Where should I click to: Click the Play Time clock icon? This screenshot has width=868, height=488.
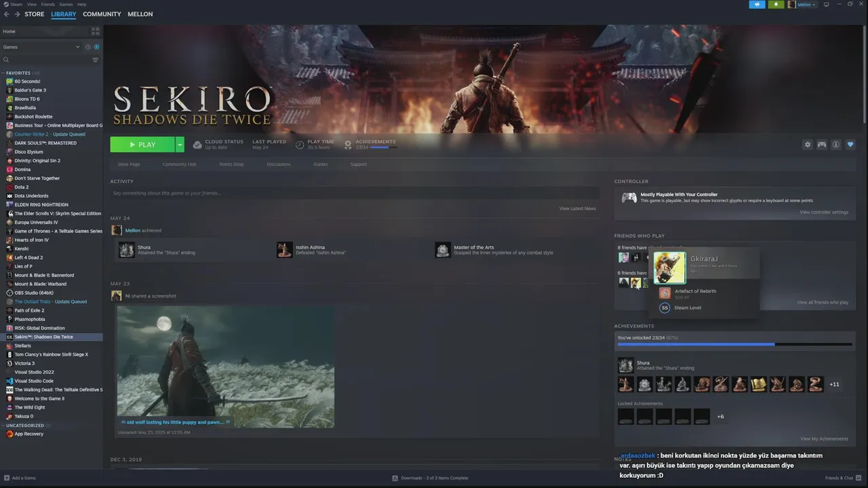pyautogui.click(x=300, y=144)
